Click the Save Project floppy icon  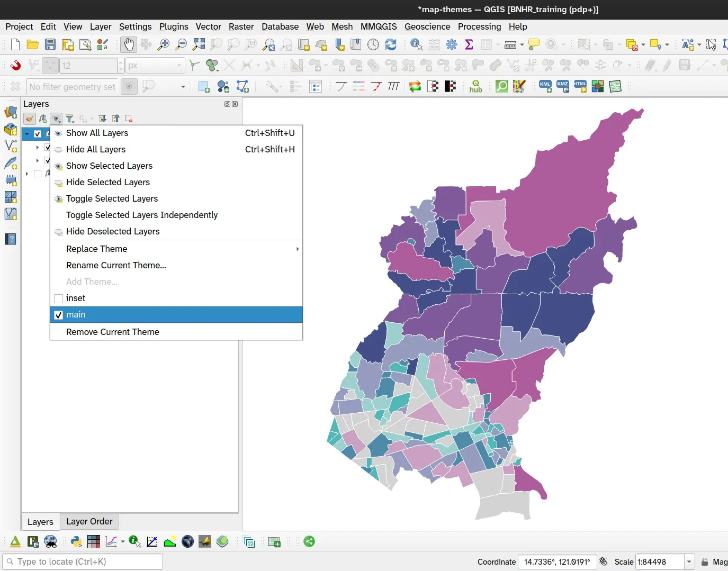click(x=50, y=44)
